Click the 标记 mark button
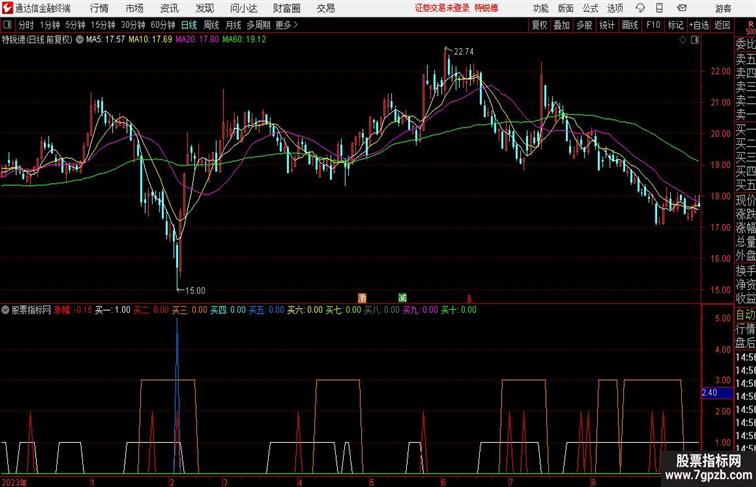The image size is (756, 487). [x=675, y=25]
